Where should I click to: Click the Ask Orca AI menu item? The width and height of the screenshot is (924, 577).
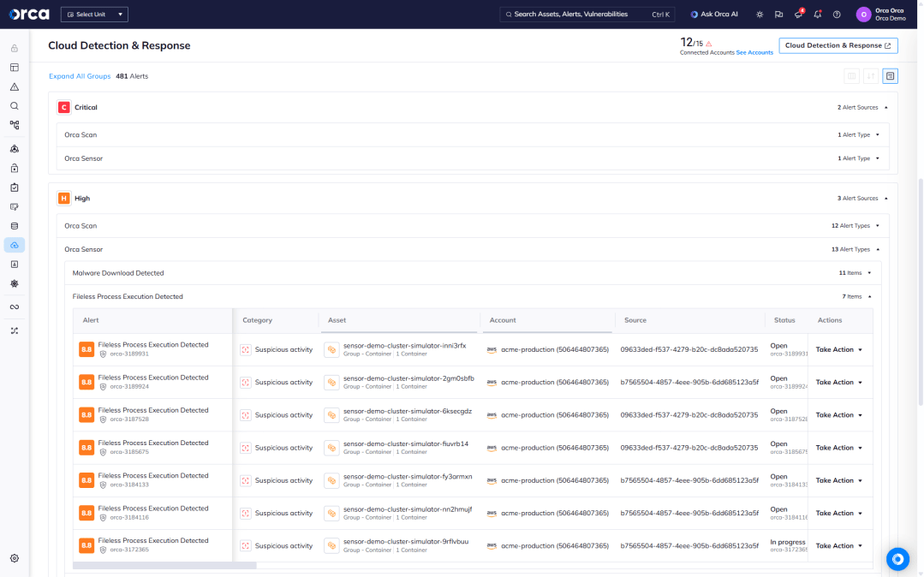[x=714, y=15]
